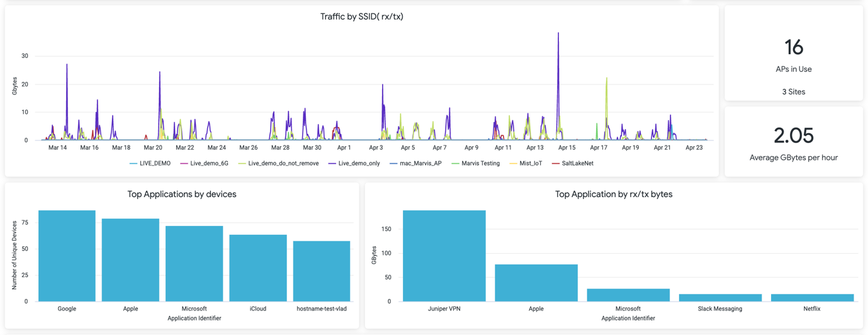Toggle the LIVE_DEMO series in the legend
Image resolution: width=868 pixels, height=335 pixels.
[x=150, y=163]
